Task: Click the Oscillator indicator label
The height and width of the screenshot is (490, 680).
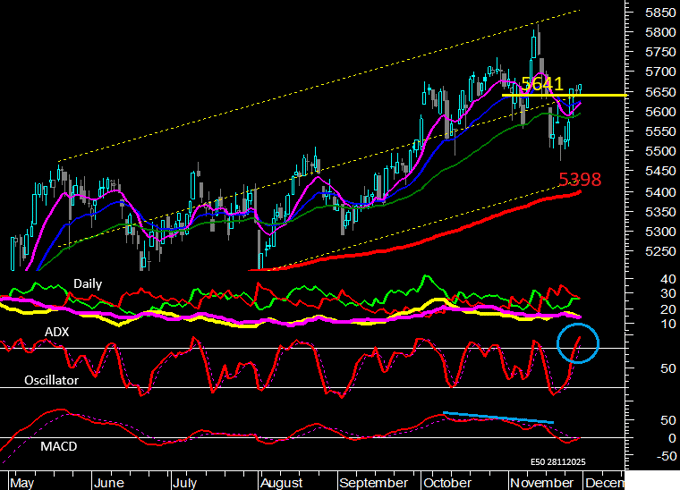Action: 52,382
